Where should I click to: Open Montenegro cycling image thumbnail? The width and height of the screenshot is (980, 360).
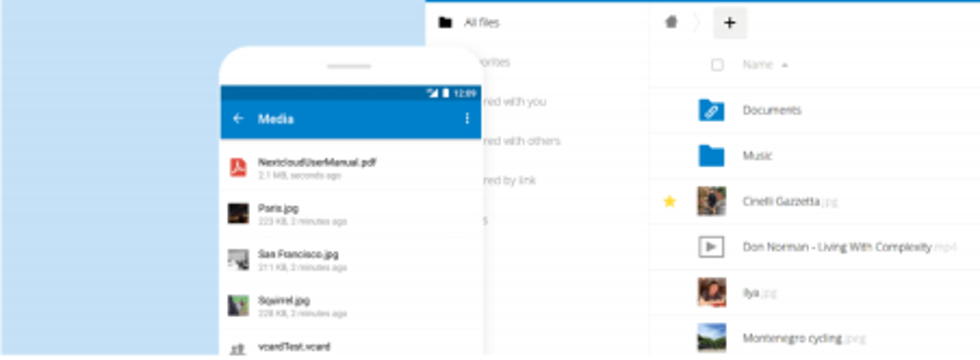pyautogui.click(x=711, y=338)
